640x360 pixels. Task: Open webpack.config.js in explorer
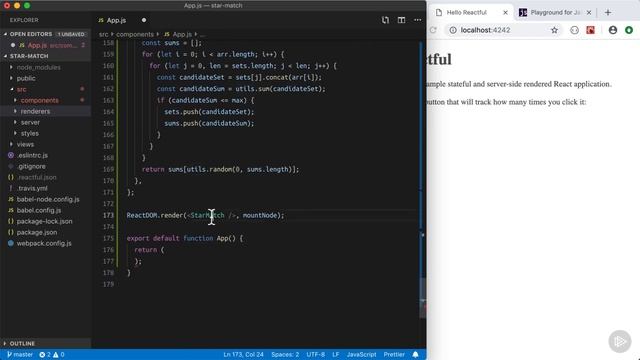[44, 243]
